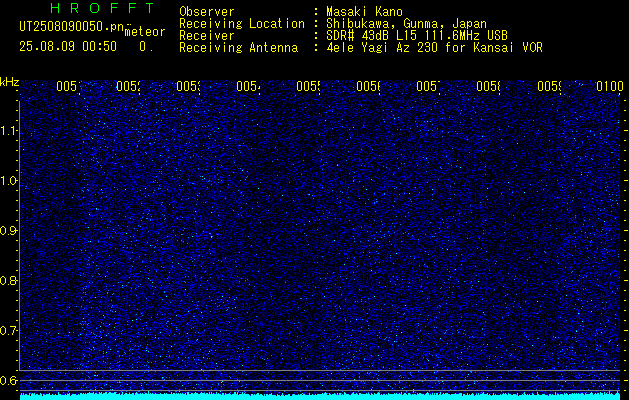This screenshot has width=629, height=400.
Task: Click the Receiving Antenna label
Action: pyautogui.click(x=239, y=48)
